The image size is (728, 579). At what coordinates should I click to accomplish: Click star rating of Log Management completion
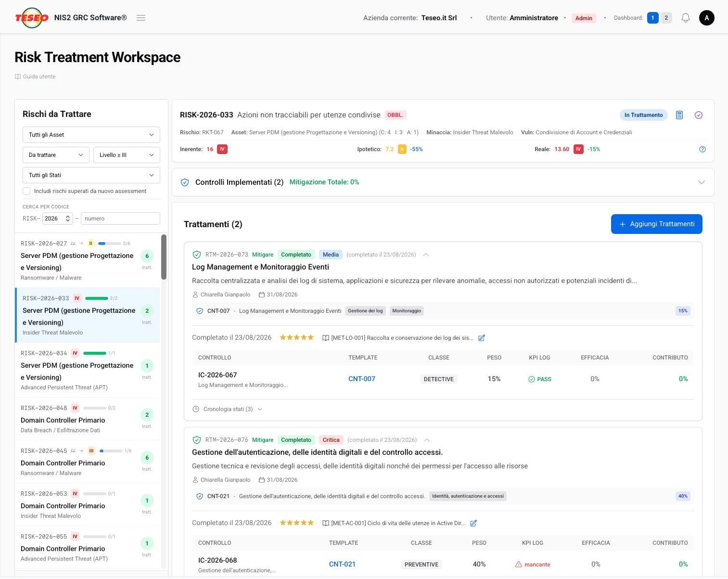click(x=297, y=337)
